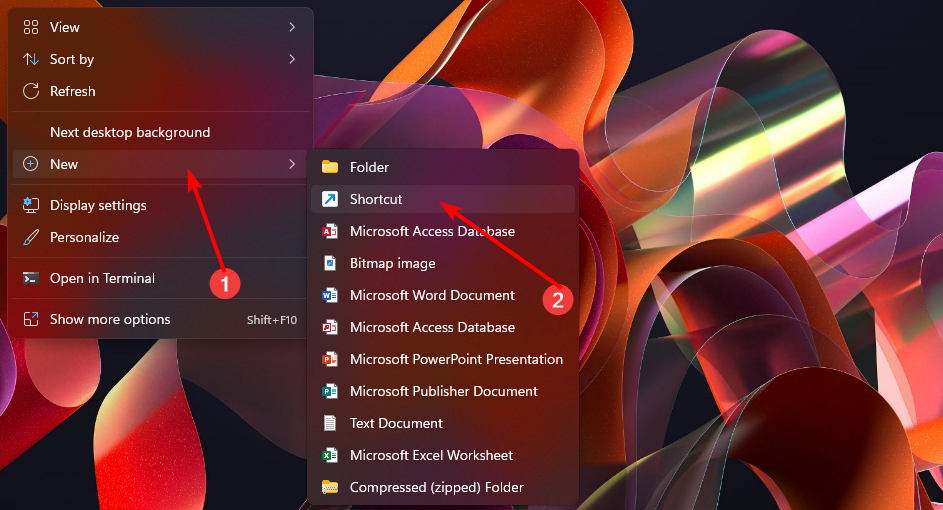The width and height of the screenshot is (943, 510).
Task: Click the Bitmap image icon
Action: pyautogui.click(x=330, y=263)
